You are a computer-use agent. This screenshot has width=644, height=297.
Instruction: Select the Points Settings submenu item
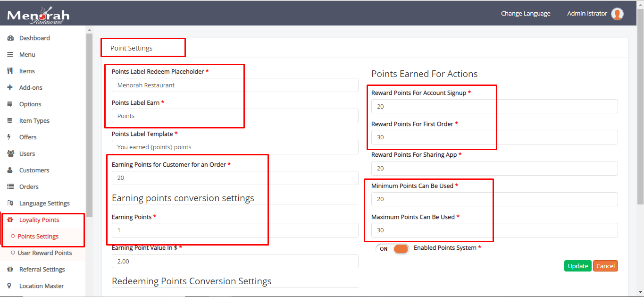point(38,237)
